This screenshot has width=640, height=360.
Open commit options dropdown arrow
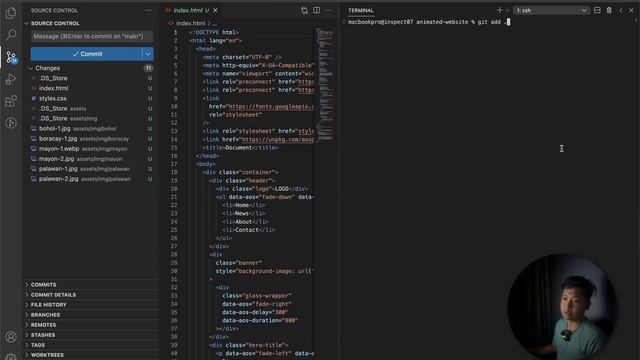click(148, 54)
